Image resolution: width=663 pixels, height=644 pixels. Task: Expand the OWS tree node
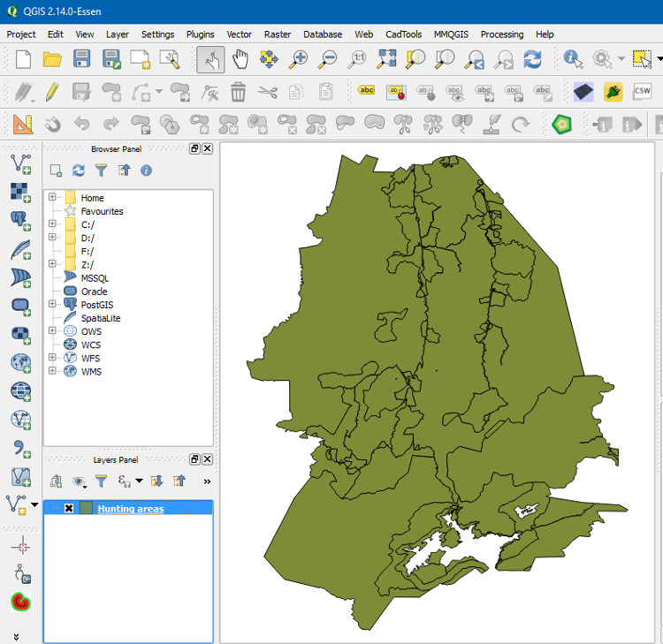(52, 330)
